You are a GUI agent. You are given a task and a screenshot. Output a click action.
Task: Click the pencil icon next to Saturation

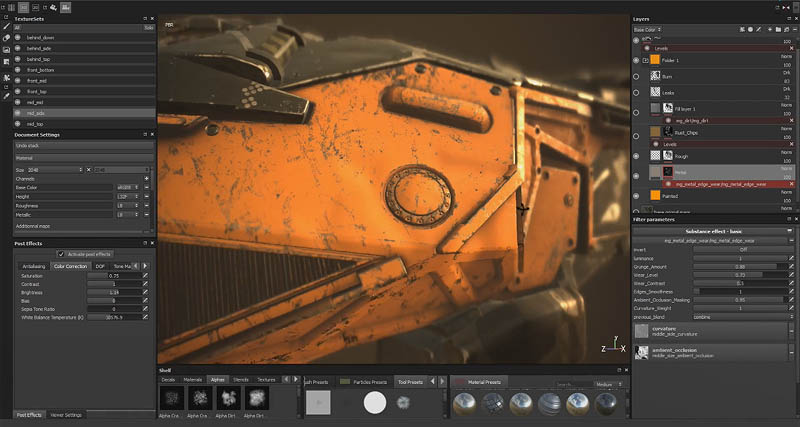tap(145, 276)
